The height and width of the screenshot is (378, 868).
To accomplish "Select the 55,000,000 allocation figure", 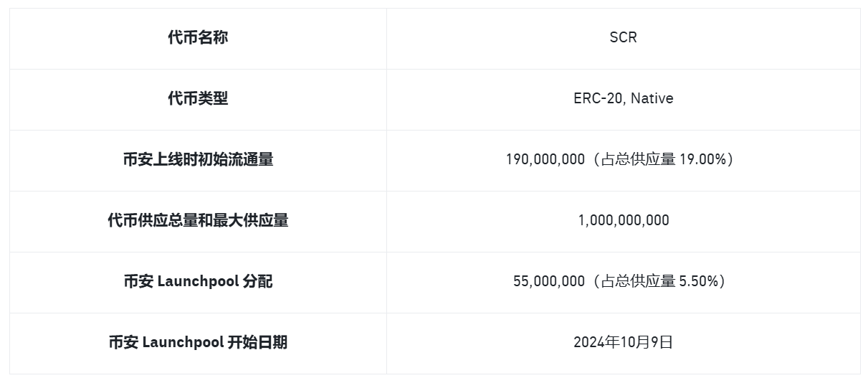I will click(x=549, y=282).
